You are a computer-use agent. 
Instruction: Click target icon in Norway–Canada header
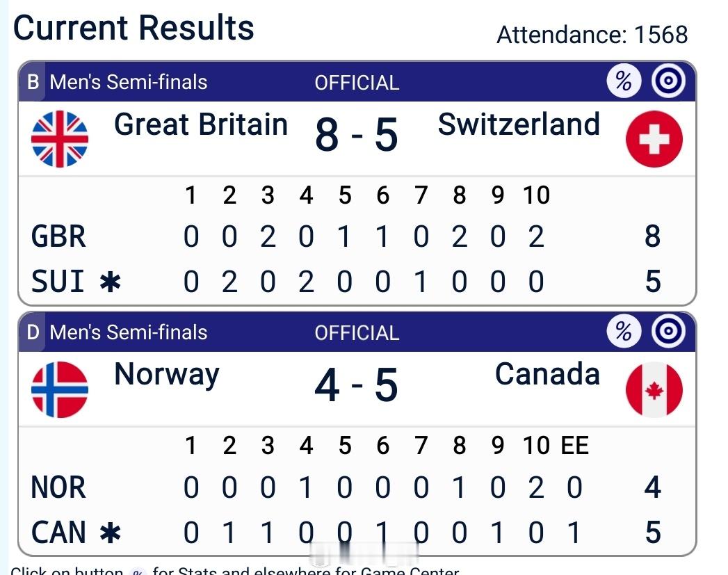click(x=668, y=332)
